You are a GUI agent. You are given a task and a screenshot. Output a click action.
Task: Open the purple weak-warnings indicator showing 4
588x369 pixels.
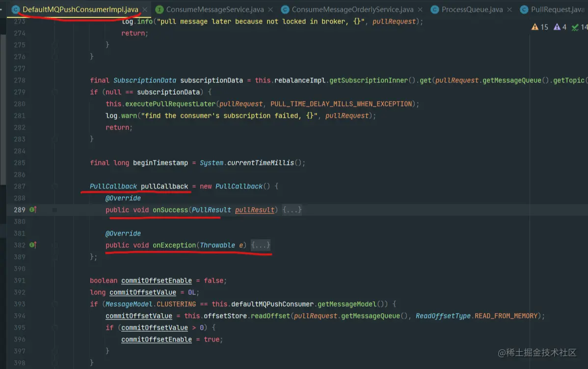point(560,27)
